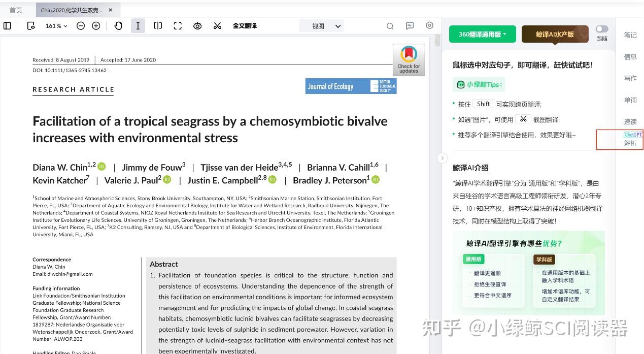The width and height of the screenshot is (644, 354).
Task: Click the 全文翻译 full translation button
Action: (245, 26)
